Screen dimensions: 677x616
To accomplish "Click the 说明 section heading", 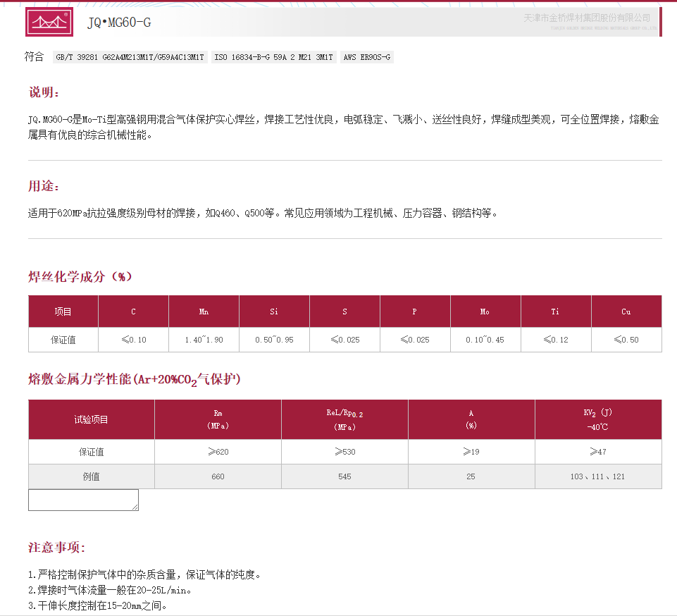I will point(44,93).
